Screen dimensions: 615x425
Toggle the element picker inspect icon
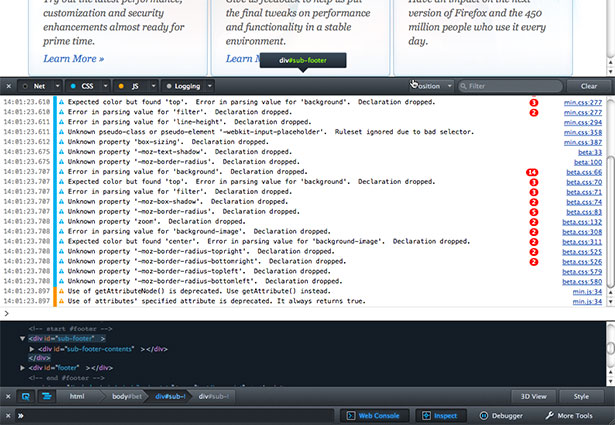click(26, 396)
